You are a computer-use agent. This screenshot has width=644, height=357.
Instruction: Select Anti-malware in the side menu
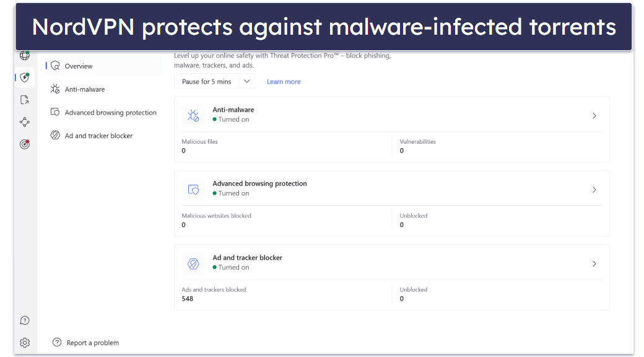84,89
